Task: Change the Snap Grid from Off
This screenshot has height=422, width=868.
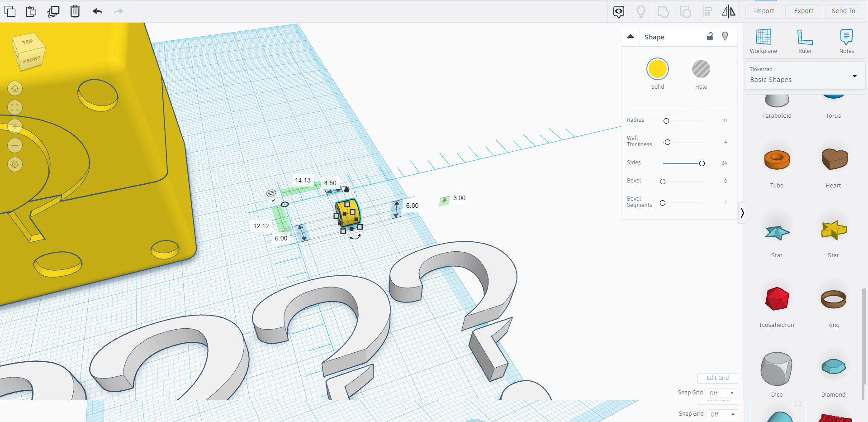Action: (x=721, y=393)
